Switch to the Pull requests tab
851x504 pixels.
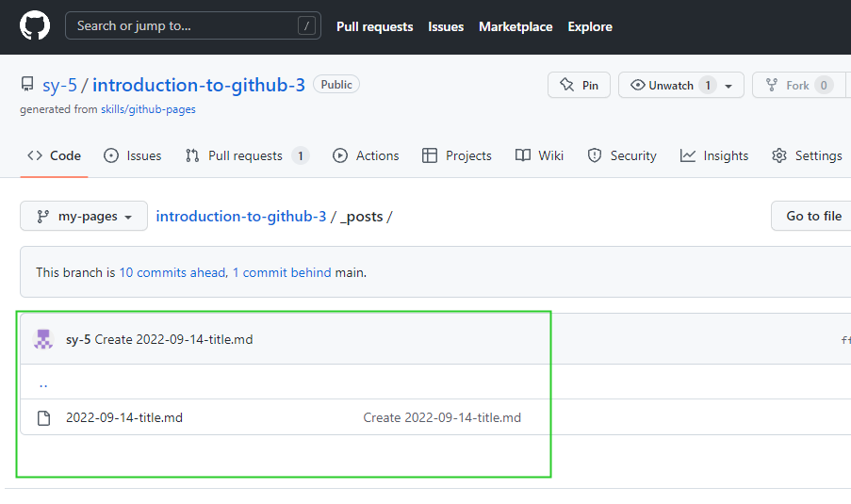(246, 155)
